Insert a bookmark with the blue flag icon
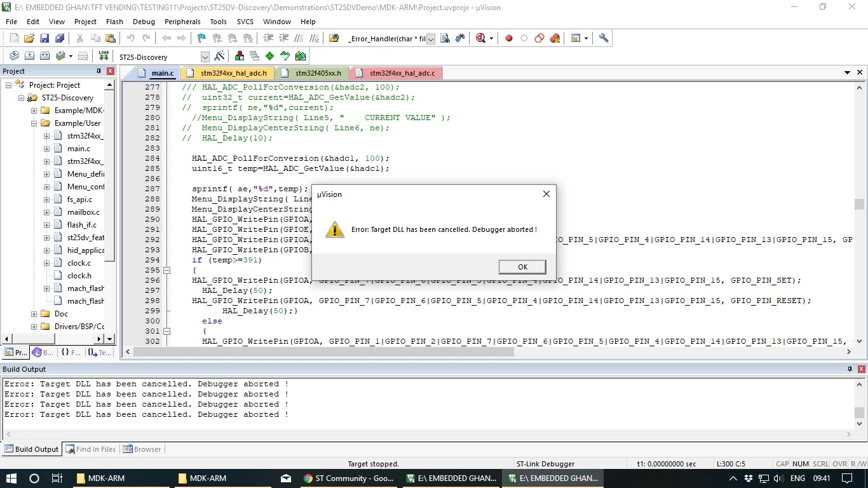 point(201,38)
